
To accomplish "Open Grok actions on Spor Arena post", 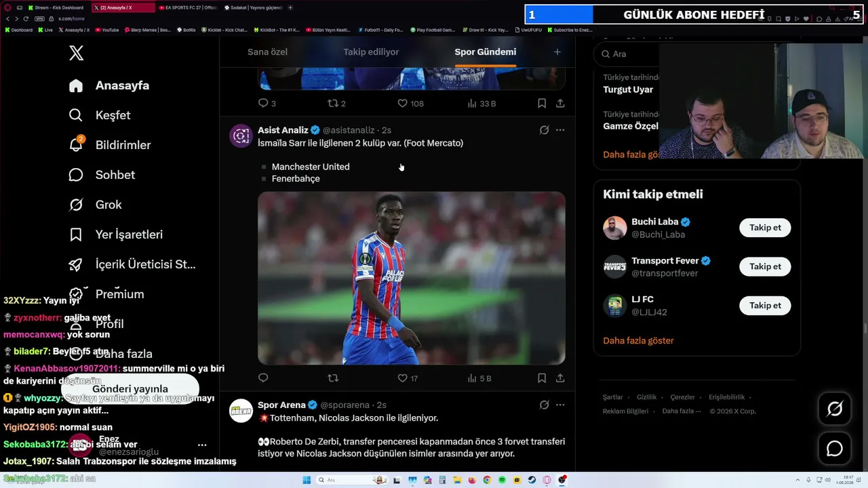I will click(544, 405).
